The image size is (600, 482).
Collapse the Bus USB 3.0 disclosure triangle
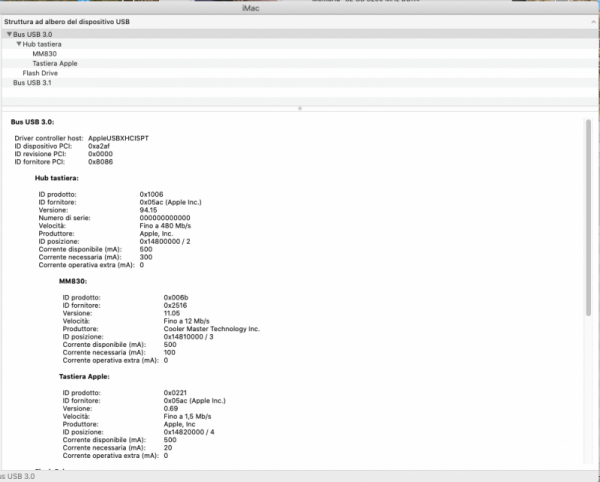coord(9,34)
